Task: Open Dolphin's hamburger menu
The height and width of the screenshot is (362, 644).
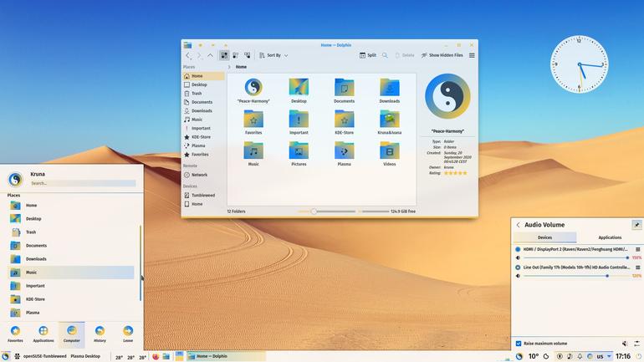Action: click(472, 55)
